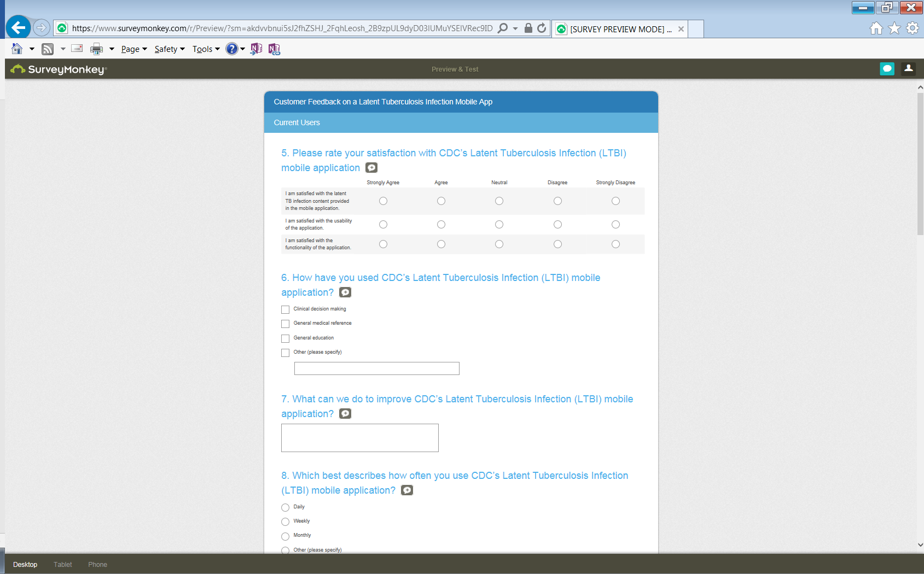Click the vertical scrollbar thumb
The width and height of the screenshot is (924, 574).
920,164
